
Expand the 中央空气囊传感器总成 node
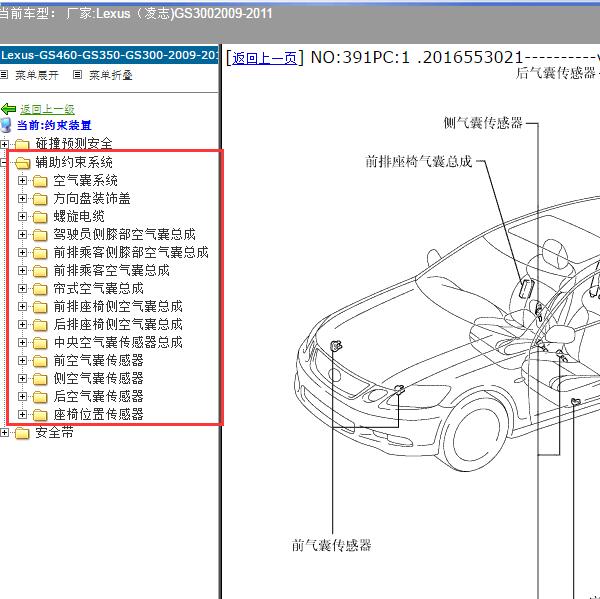tap(22, 342)
